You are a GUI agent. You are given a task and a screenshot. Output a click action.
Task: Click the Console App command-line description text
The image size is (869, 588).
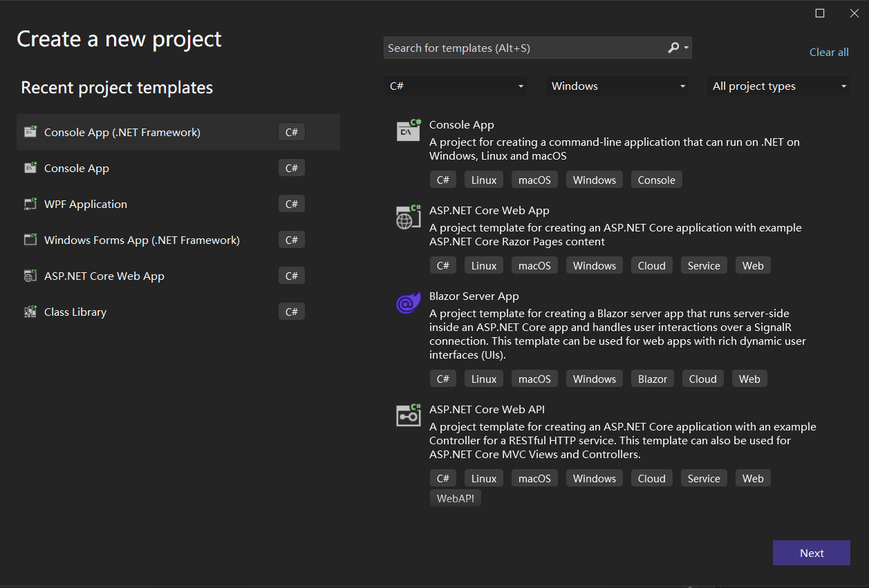click(x=615, y=149)
